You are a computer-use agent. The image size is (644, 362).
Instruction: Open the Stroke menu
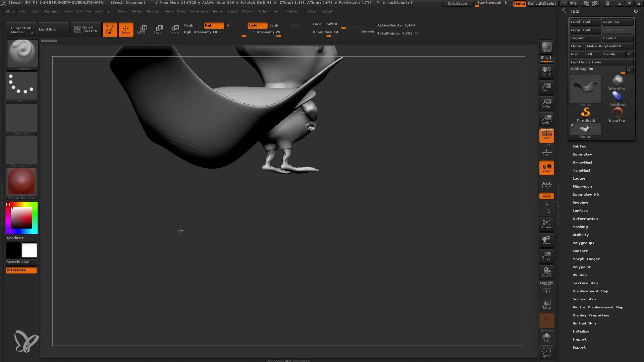pyautogui.click(x=247, y=11)
